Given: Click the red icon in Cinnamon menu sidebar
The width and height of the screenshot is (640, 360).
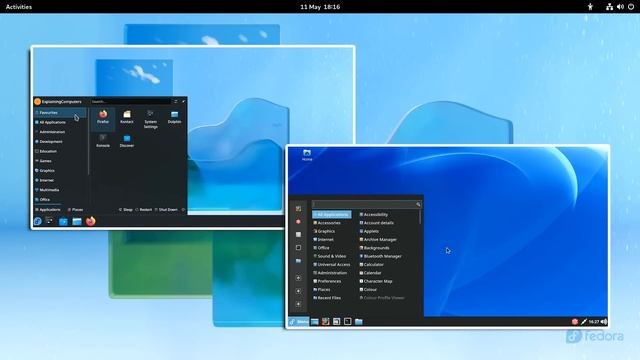Looking at the screenshot, I should click(x=298, y=222).
